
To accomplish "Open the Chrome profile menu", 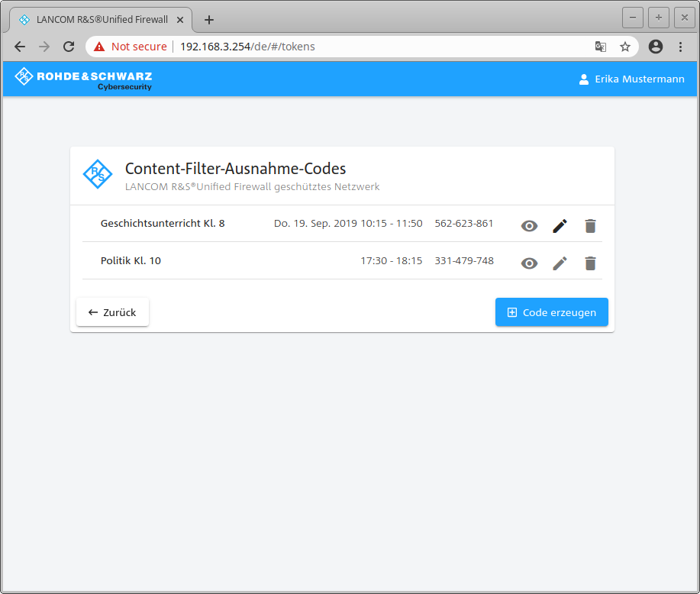I will pos(655,47).
